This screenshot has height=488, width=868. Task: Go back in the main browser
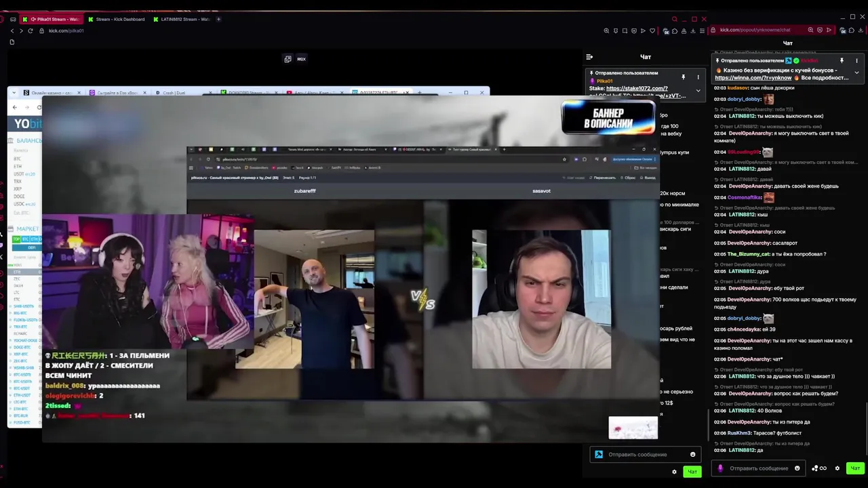(12, 30)
